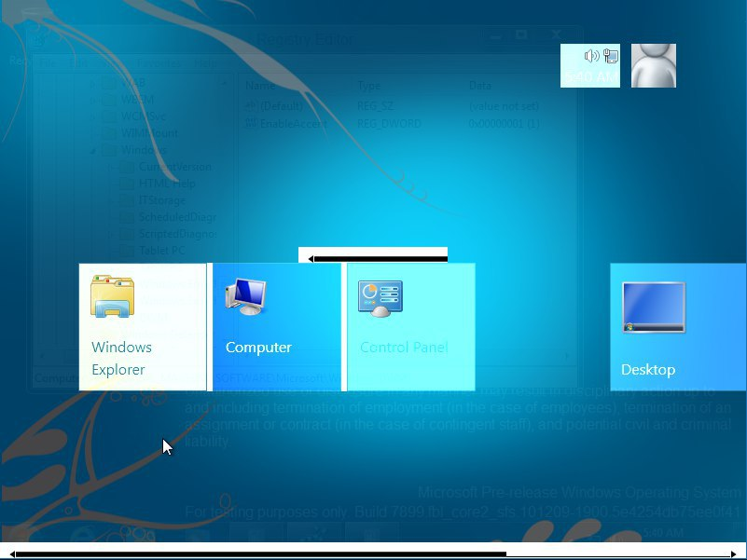The image size is (747, 560).
Task: Click the REG_DWORD type cell
Action: click(x=389, y=124)
